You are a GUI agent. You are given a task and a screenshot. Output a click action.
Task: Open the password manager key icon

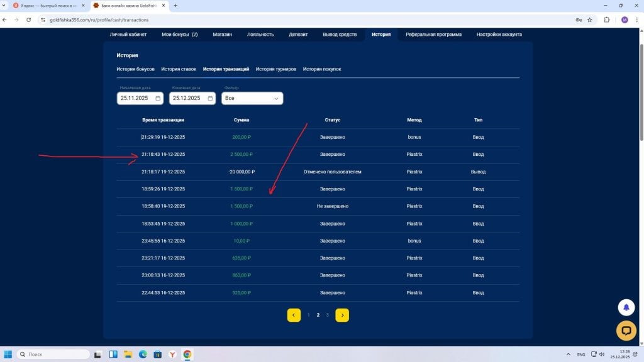pos(579,19)
